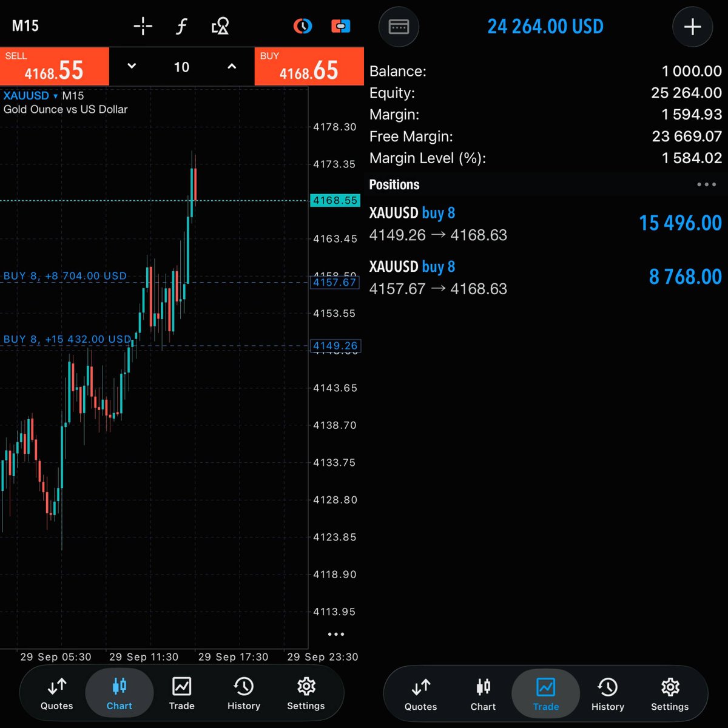Select the 4149.26 position price tag
The image size is (728, 728).
[x=335, y=346]
